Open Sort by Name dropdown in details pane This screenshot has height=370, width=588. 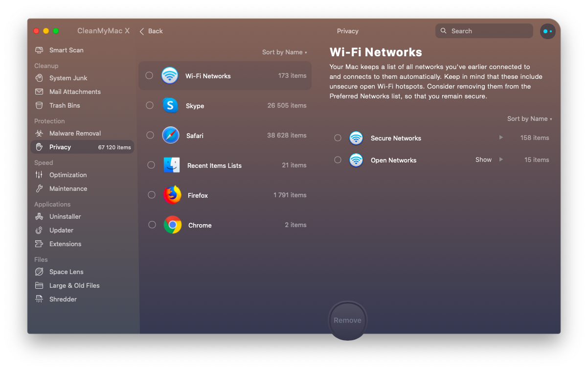click(529, 119)
